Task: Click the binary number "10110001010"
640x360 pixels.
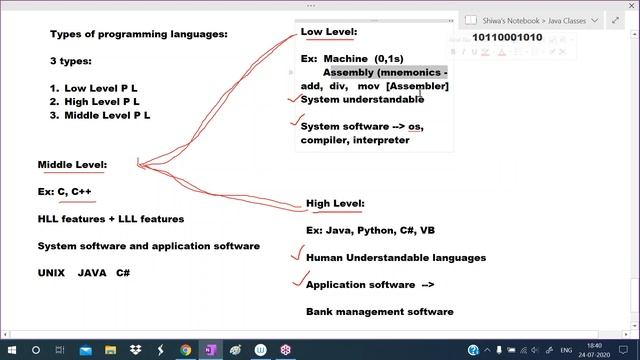Action: tap(507, 38)
